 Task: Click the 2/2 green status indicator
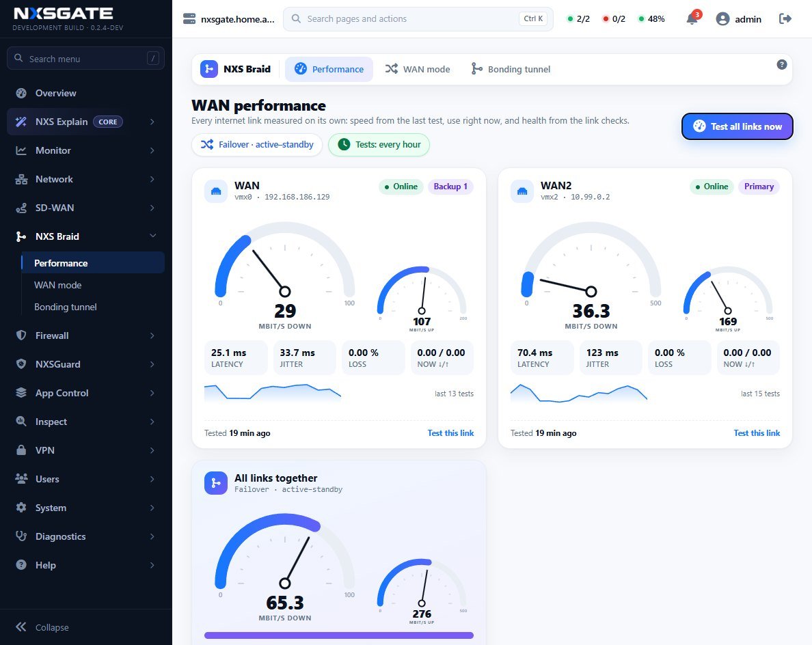tap(578, 19)
